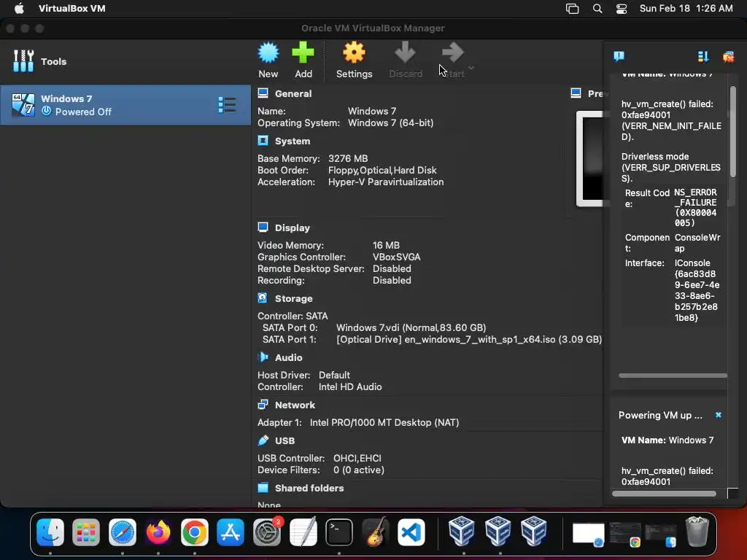The height and width of the screenshot is (560, 747).
Task: Click the green Add machine icon
Action: (x=303, y=52)
